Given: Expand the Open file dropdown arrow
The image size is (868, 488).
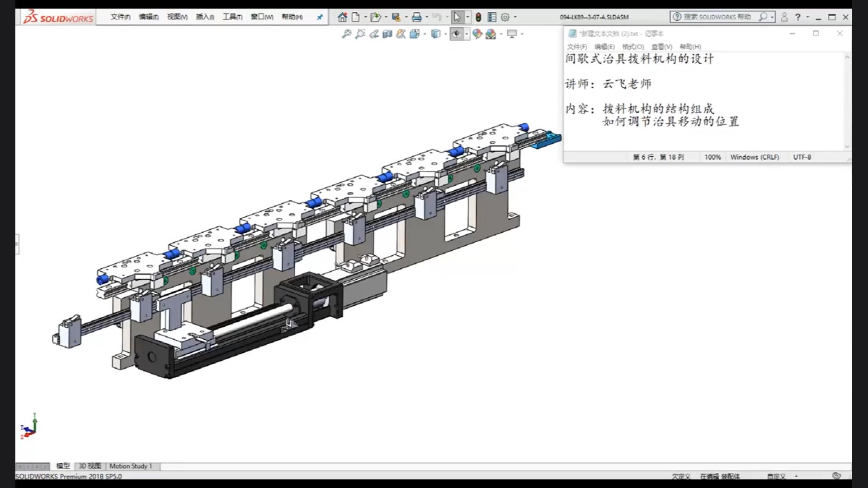Looking at the screenshot, I should 386,17.
